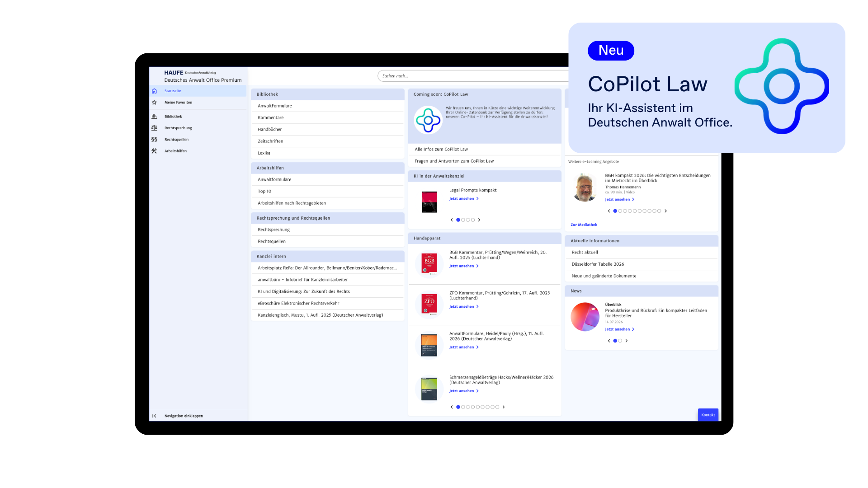Select first dot in News carousel

coord(615,341)
